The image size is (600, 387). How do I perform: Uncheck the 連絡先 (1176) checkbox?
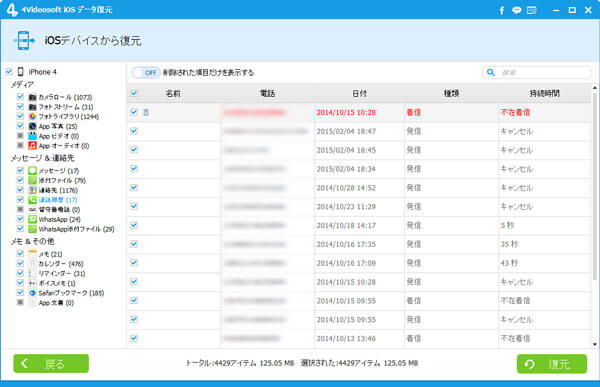pyautogui.click(x=20, y=190)
